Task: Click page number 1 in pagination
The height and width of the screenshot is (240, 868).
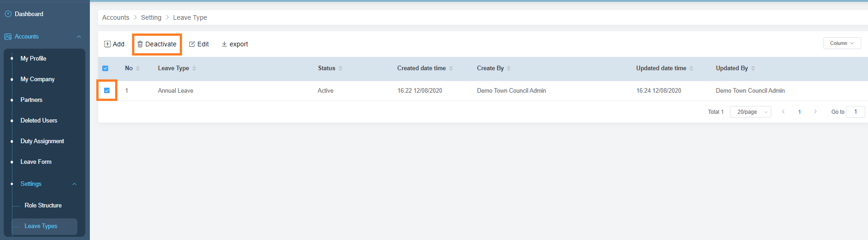Action: coord(799,112)
